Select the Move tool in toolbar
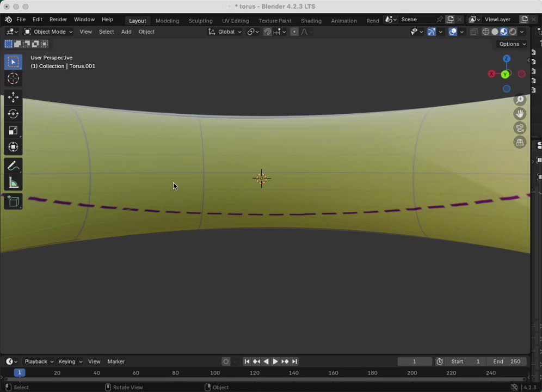This screenshot has width=542, height=392. point(13,97)
